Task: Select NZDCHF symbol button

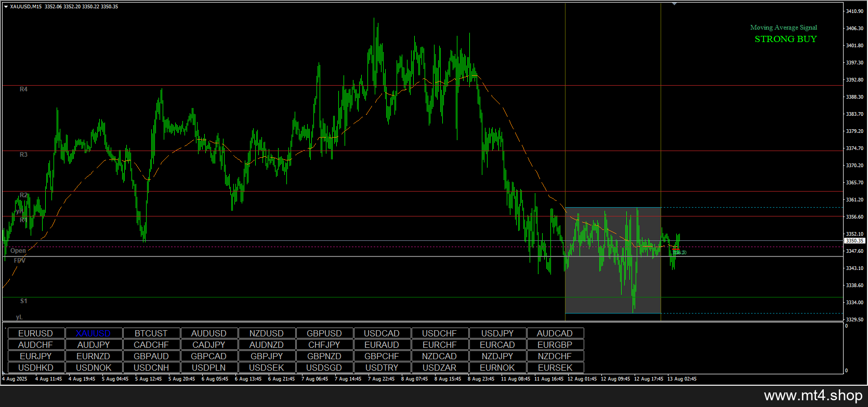Action: [555, 356]
